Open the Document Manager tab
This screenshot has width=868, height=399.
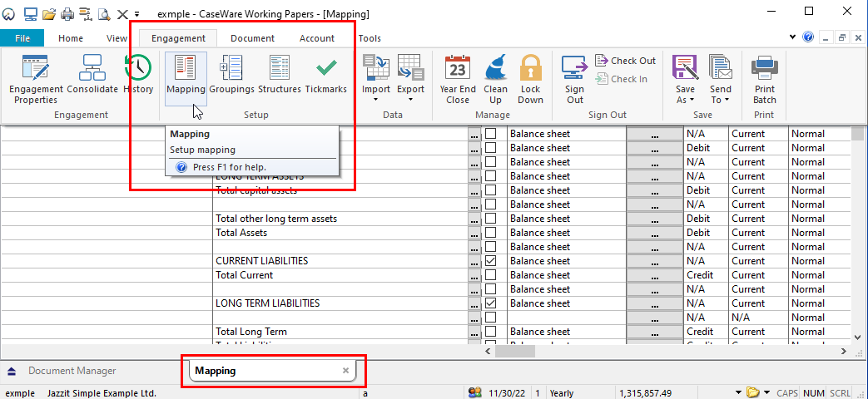tap(72, 371)
